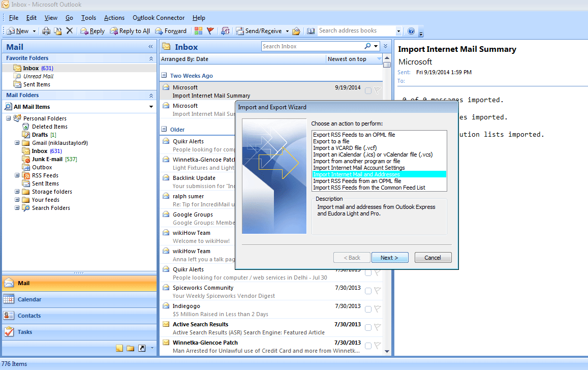Image resolution: width=588 pixels, height=370 pixels.
Task: Click the message list scrollbar down arrow
Action: pos(387,352)
